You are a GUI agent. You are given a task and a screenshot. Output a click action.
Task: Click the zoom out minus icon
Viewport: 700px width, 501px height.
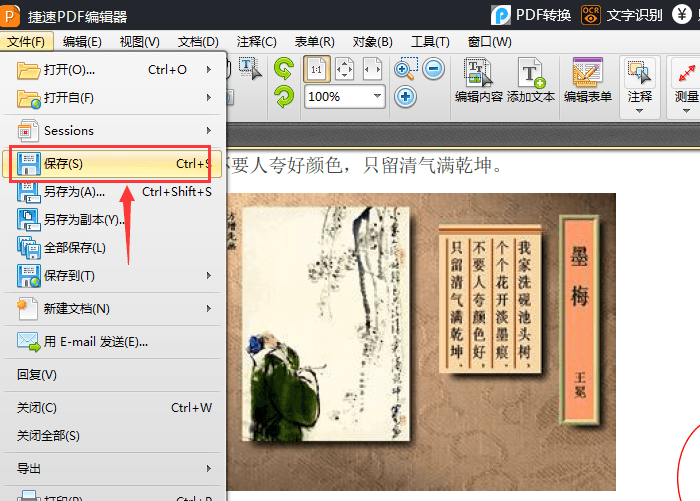[x=433, y=69]
